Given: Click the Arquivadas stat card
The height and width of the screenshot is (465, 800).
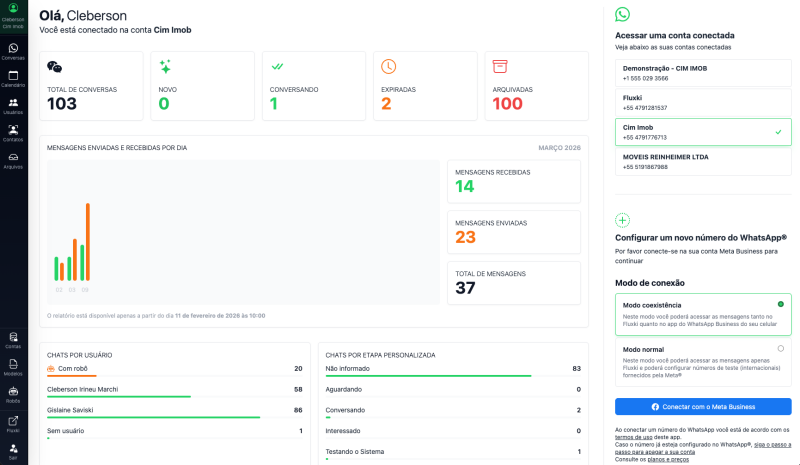Looking at the screenshot, I should click(x=536, y=86).
